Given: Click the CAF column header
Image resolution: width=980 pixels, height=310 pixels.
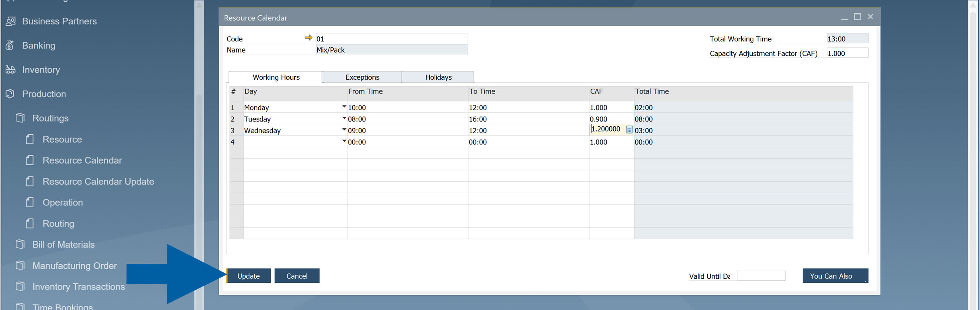Looking at the screenshot, I should (x=611, y=93).
